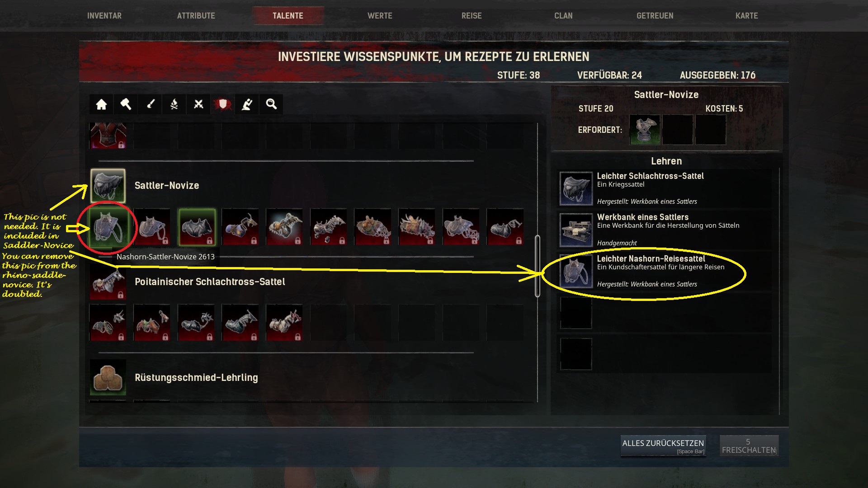
Task: Click the Alles Zurücksetzen button
Action: click(663, 446)
